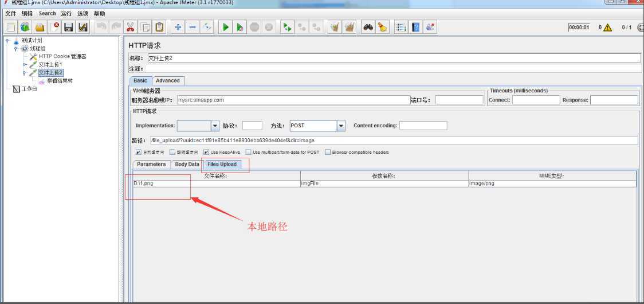Click the Save test plan floppy icon
Viewport: 644px width, 304px height.
pos(69,27)
